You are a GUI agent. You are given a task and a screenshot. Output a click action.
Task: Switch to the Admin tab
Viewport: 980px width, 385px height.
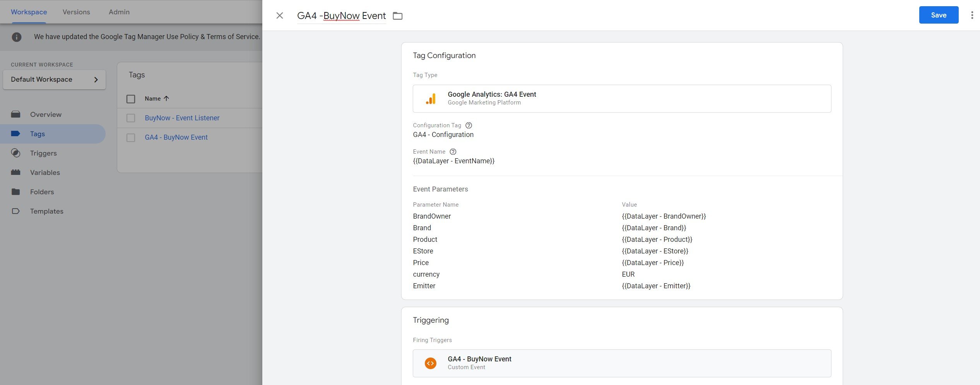point(119,12)
